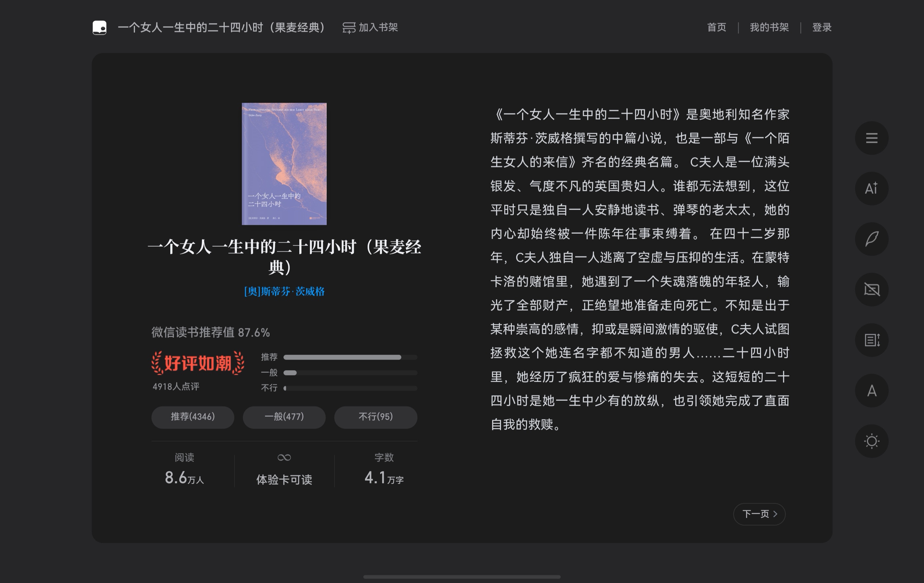
Task: Click the 好评如潮 badge
Action: pyautogui.click(x=198, y=363)
